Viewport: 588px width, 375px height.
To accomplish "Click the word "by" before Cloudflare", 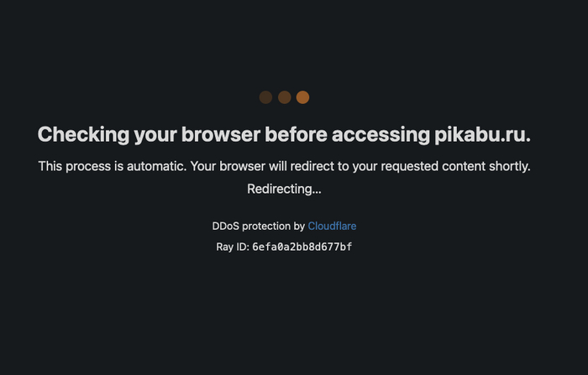I will 299,227.
